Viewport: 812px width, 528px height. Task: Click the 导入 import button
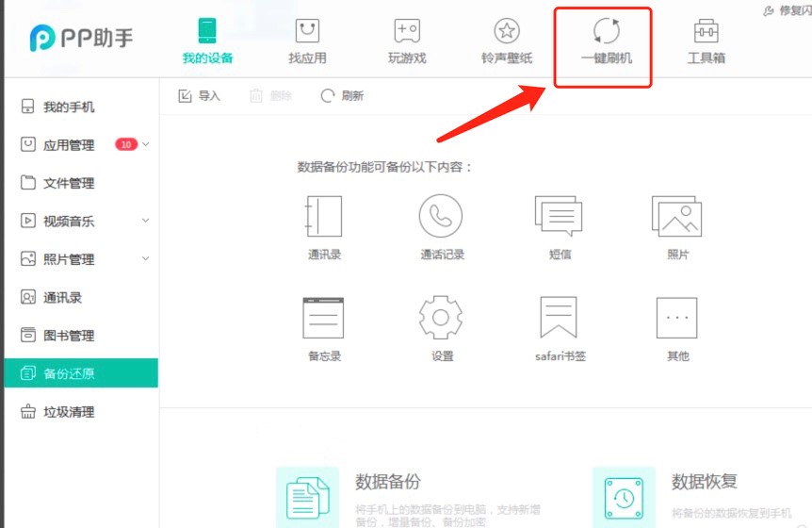[200, 96]
